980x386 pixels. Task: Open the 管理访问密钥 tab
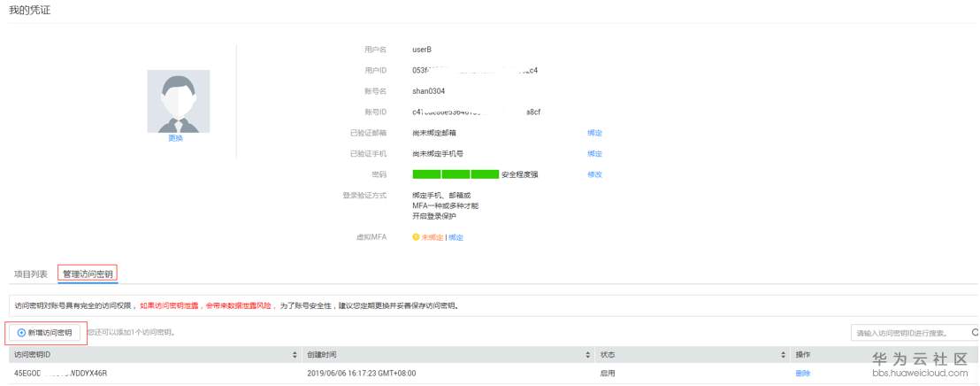88,274
